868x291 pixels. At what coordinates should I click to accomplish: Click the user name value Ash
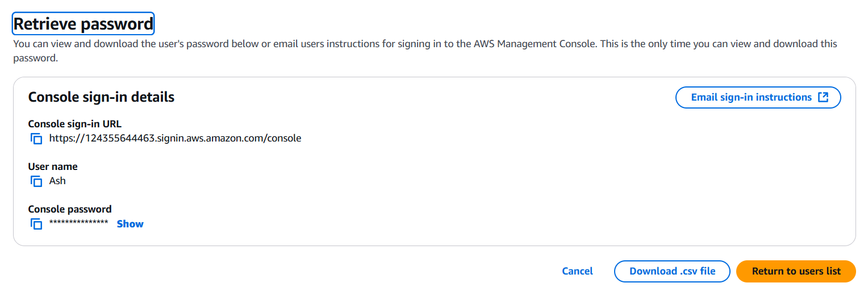click(x=57, y=181)
